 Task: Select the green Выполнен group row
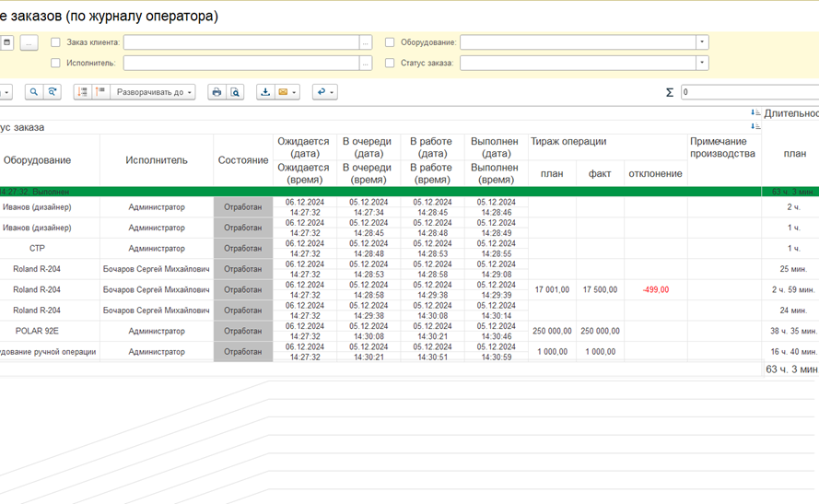tap(369, 192)
